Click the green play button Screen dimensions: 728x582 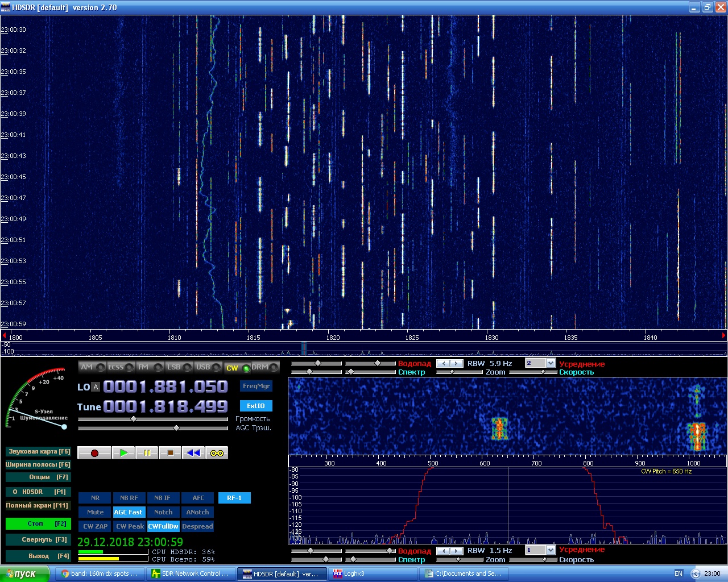pos(123,453)
